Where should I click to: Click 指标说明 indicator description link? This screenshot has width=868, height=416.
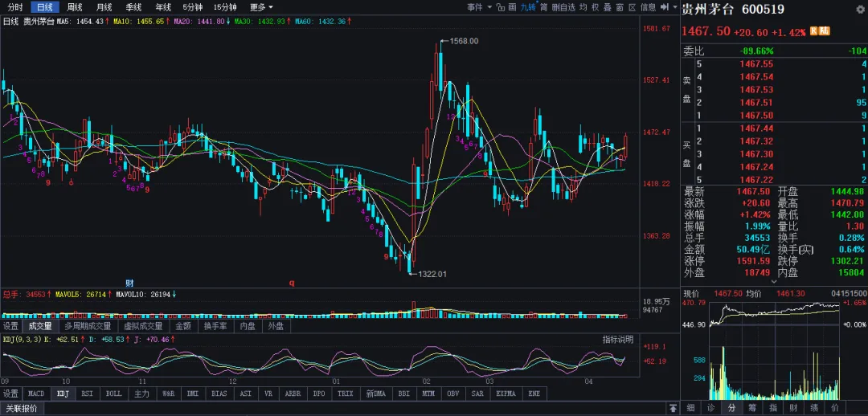pyautogui.click(x=618, y=339)
